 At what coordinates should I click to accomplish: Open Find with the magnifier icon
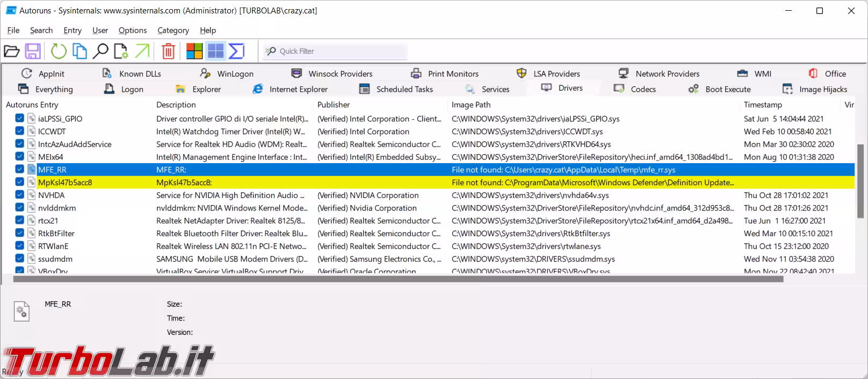click(100, 52)
